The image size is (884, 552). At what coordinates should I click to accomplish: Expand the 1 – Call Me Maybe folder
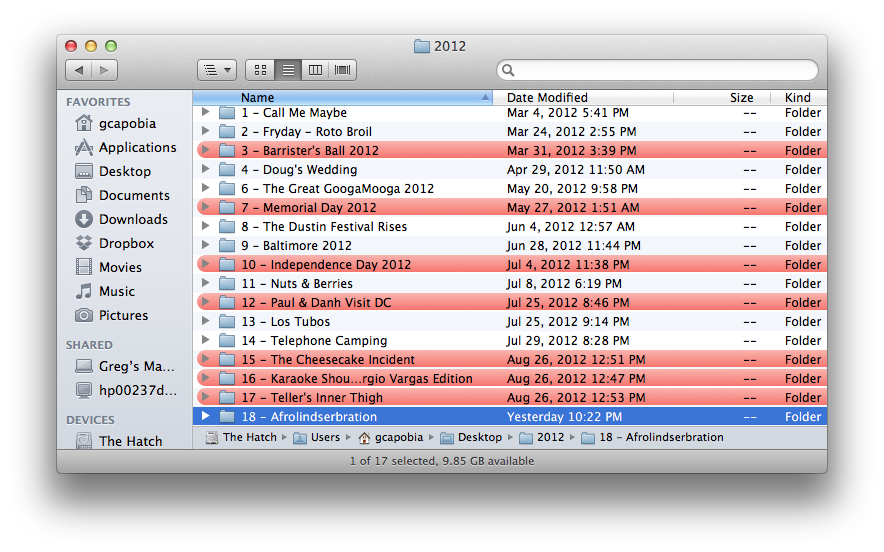click(x=206, y=112)
